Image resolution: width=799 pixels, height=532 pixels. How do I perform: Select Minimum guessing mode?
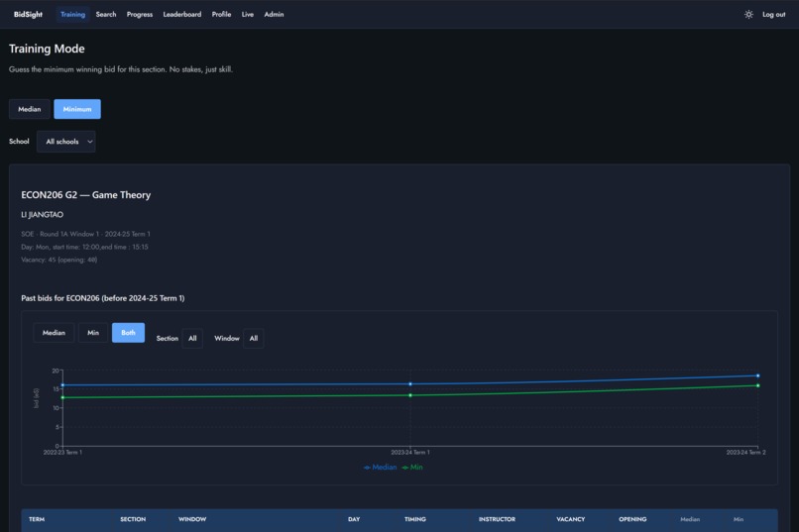coord(77,109)
